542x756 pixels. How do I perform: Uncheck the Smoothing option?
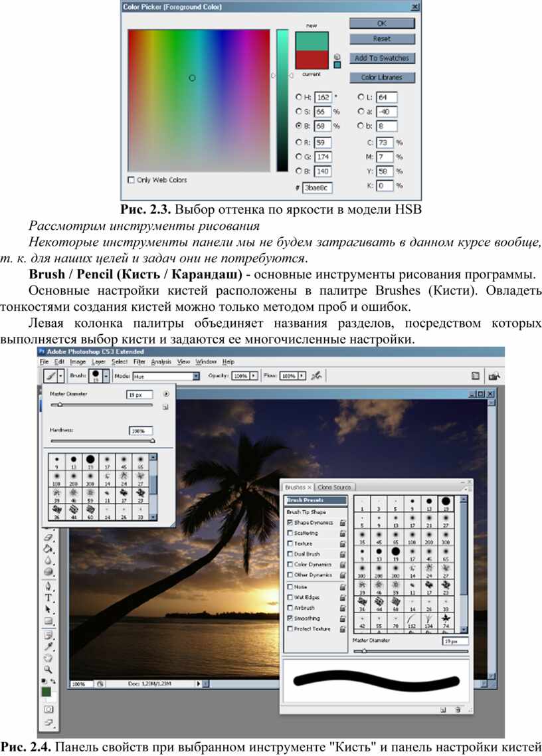click(290, 618)
